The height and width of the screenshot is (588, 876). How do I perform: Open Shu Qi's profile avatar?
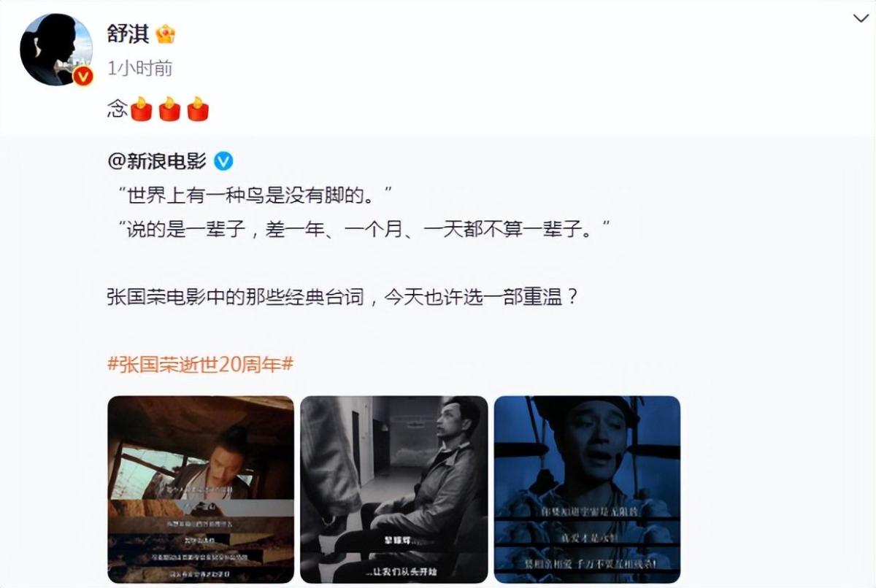(x=56, y=50)
